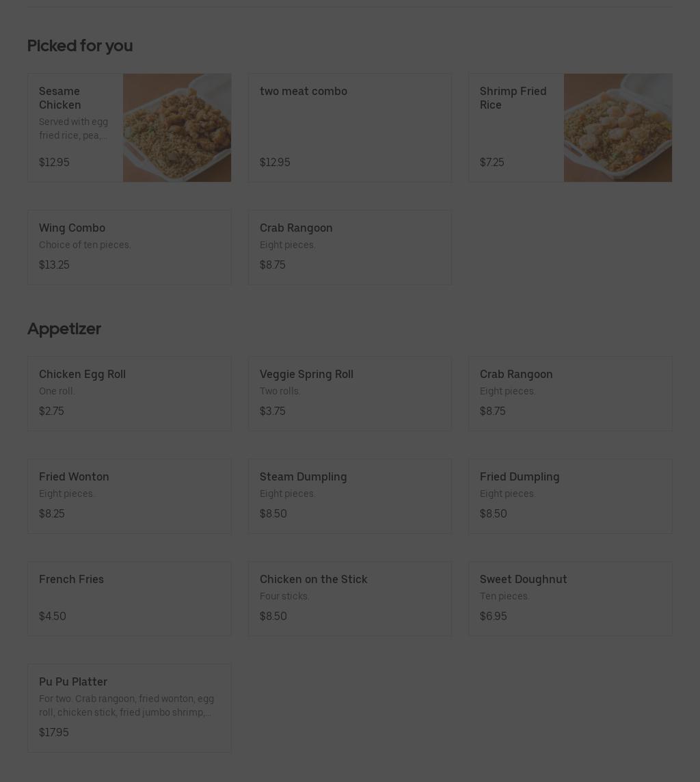The image size is (700, 782).
Task: Choose Wing Combo menu item
Action: tap(129, 247)
